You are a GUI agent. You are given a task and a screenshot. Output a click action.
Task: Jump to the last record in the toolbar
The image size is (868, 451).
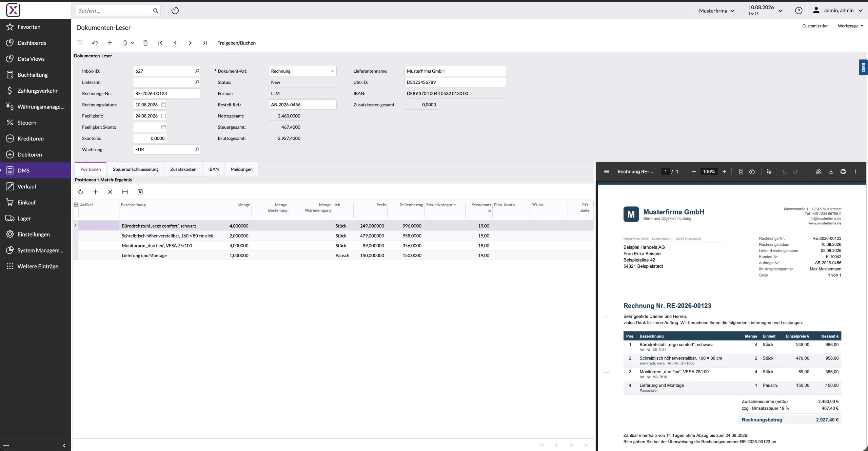point(205,43)
